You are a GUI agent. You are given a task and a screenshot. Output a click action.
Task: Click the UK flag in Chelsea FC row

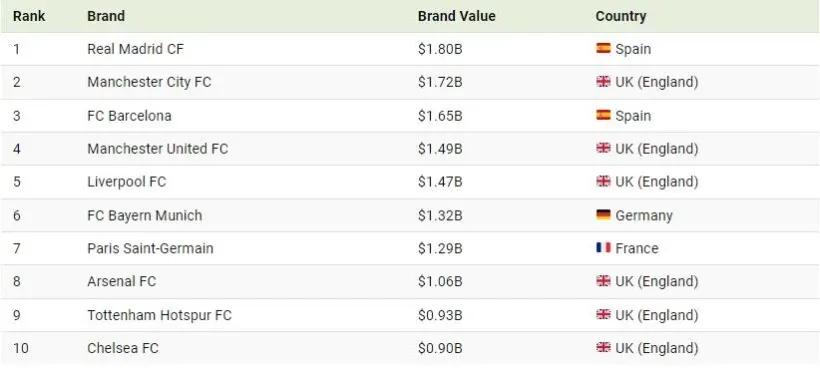click(603, 347)
